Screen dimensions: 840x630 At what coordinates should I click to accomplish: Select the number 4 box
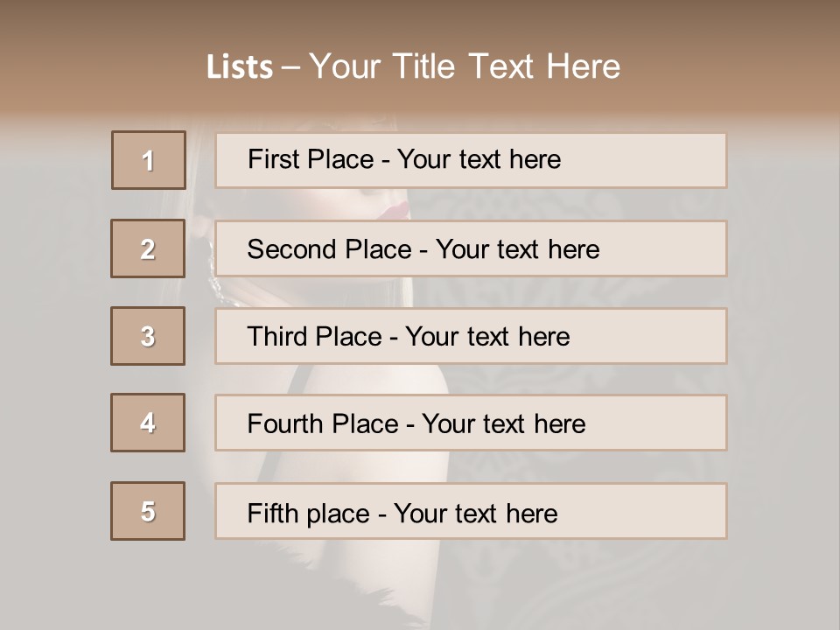pyautogui.click(x=148, y=423)
